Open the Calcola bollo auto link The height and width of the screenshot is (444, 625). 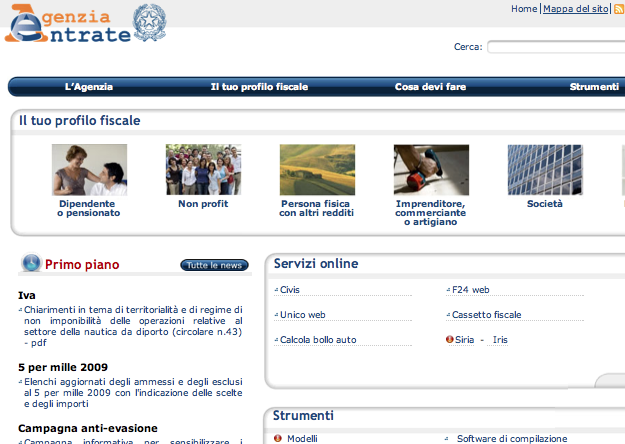[x=318, y=340]
